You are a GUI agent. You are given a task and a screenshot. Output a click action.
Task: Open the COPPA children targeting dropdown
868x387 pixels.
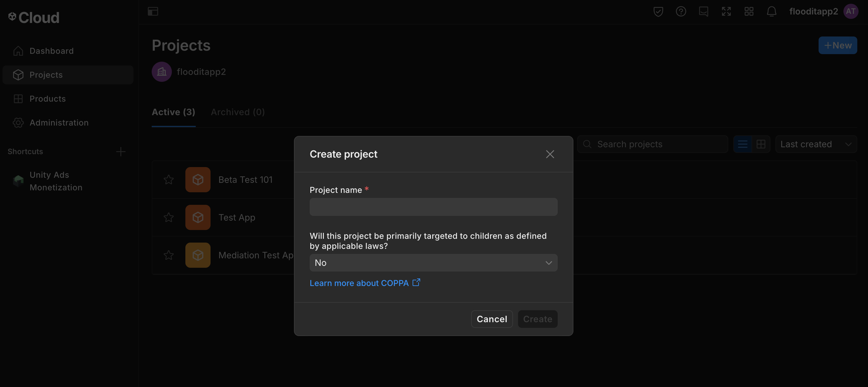click(x=433, y=263)
